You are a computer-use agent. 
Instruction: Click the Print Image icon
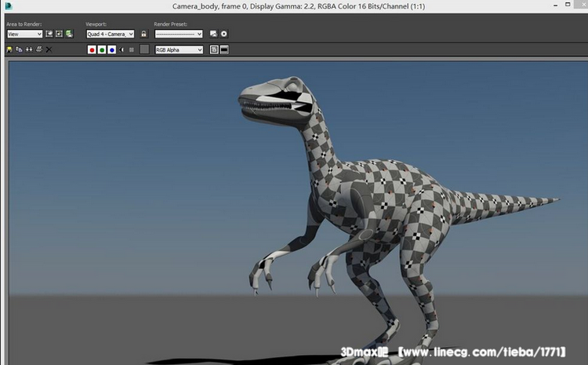click(38, 49)
